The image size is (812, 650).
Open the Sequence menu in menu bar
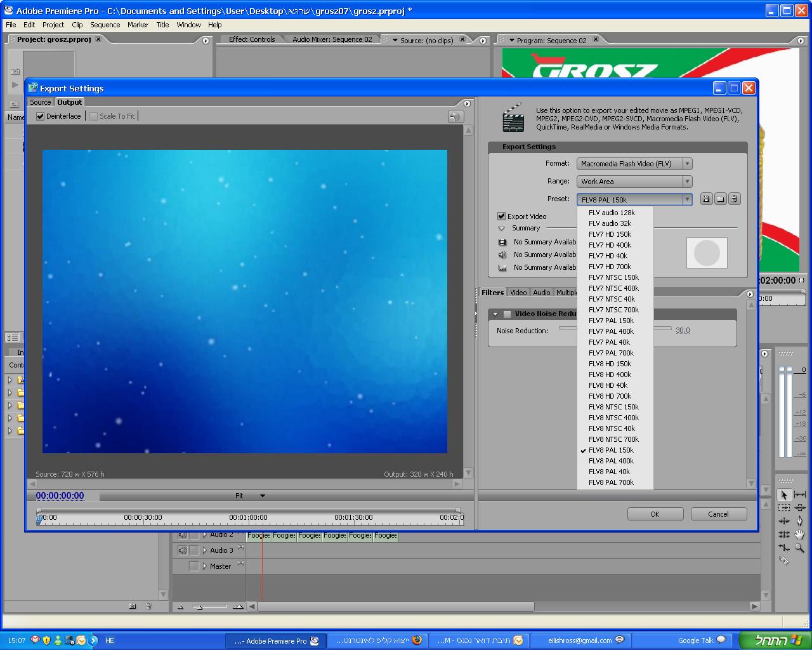pyautogui.click(x=105, y=25)
